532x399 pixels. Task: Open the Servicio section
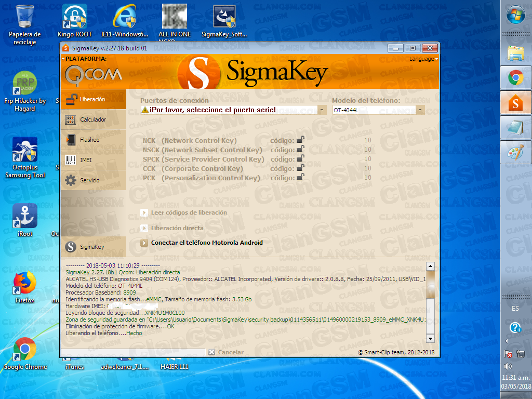click(94, 180)
